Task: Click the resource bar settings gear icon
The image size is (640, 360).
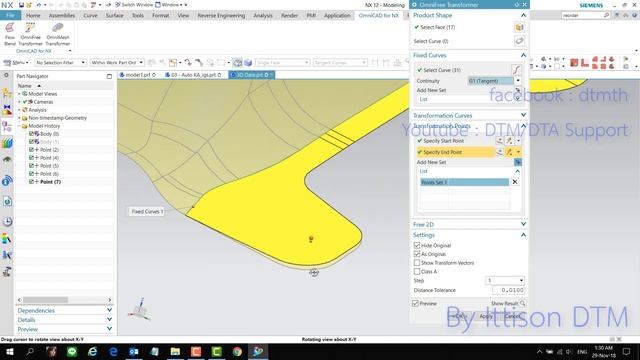Action: click(6, 76)
